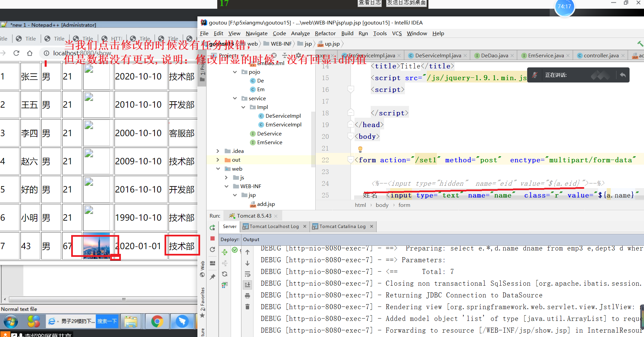Viewport: 644px width, 337px height.
Task: Collapse the Impl folder
Action: [x=243, y=107]
